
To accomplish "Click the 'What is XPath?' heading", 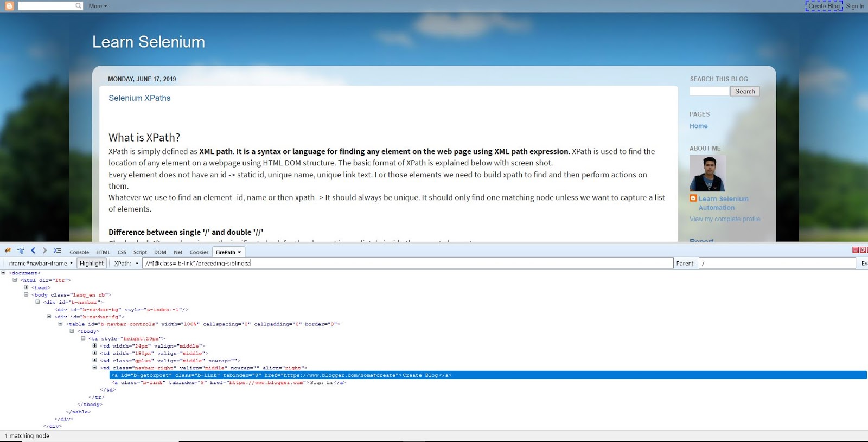I will pyautogui.click(x=144, y=138).
